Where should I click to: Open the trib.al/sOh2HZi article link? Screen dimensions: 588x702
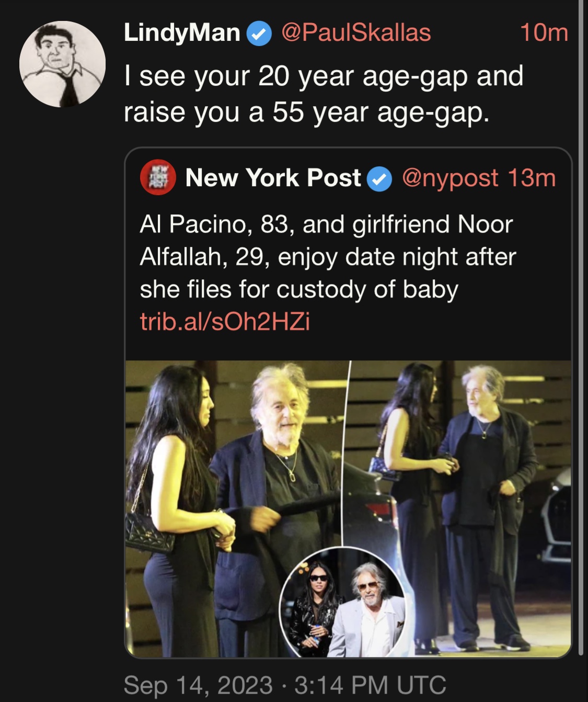(x=225, y=322)
